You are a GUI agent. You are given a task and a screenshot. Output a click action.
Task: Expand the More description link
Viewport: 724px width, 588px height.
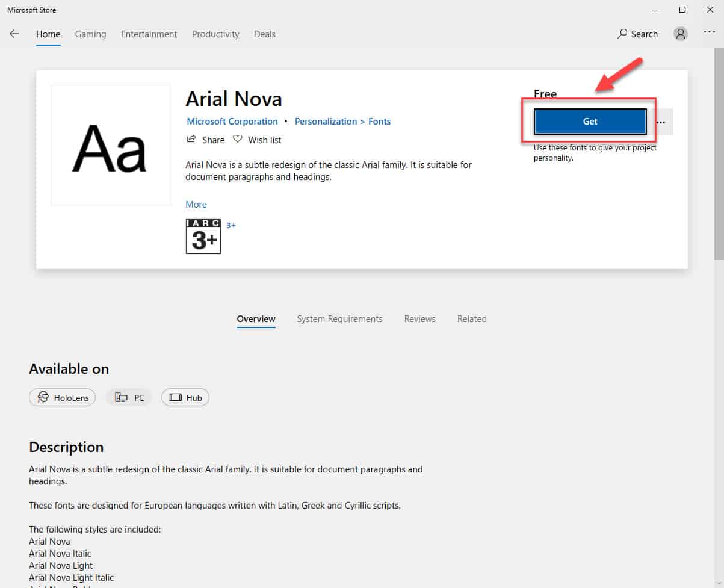(196, 205)
